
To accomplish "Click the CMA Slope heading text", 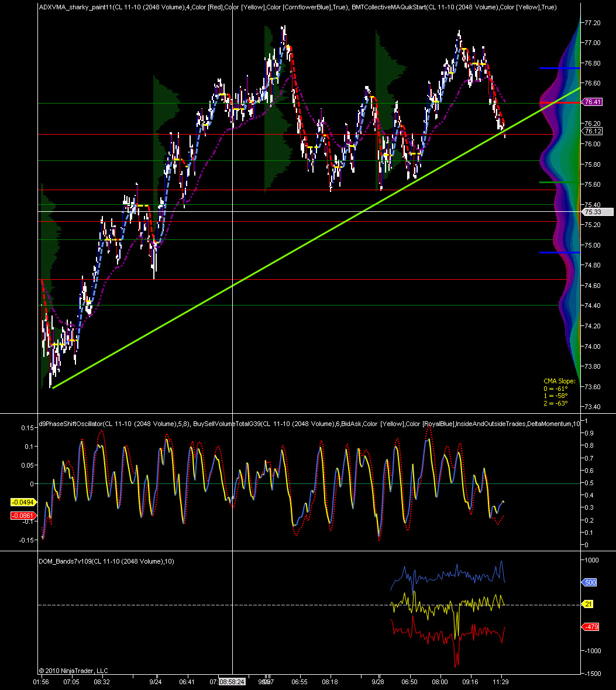I will (559, 381).
